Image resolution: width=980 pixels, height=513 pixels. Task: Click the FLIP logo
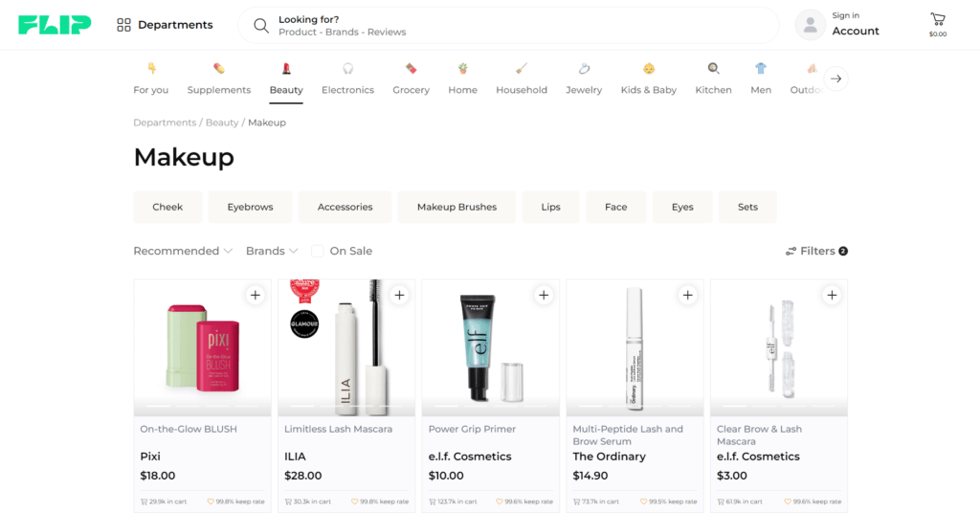pos(55,25)
